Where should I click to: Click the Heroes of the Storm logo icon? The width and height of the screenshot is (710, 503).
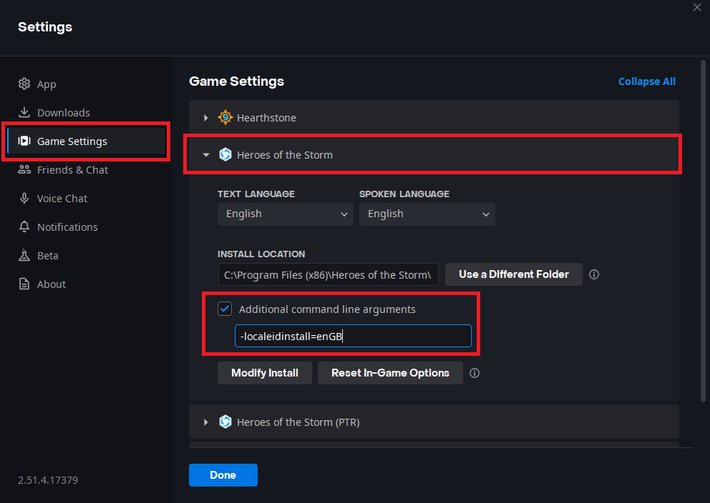225,154
